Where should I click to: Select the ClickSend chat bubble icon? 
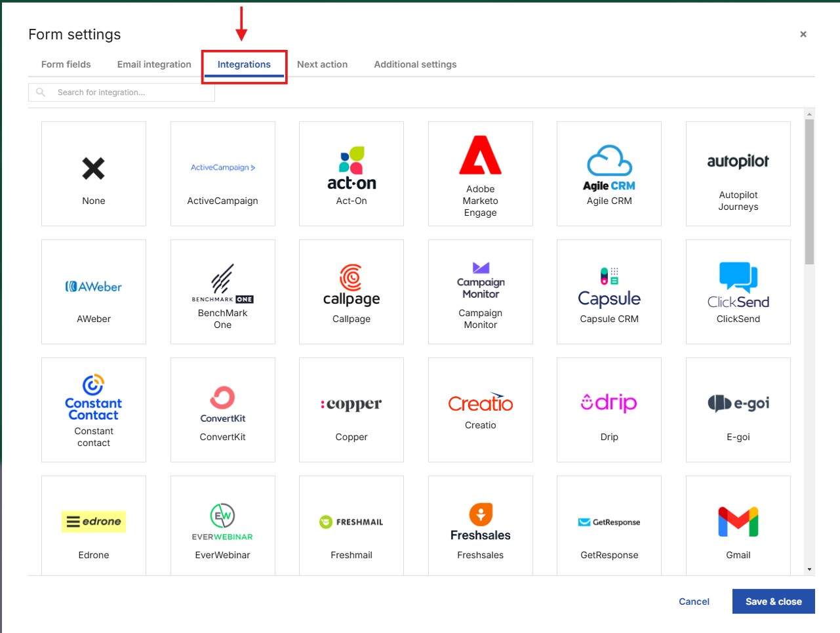(738, 276)
